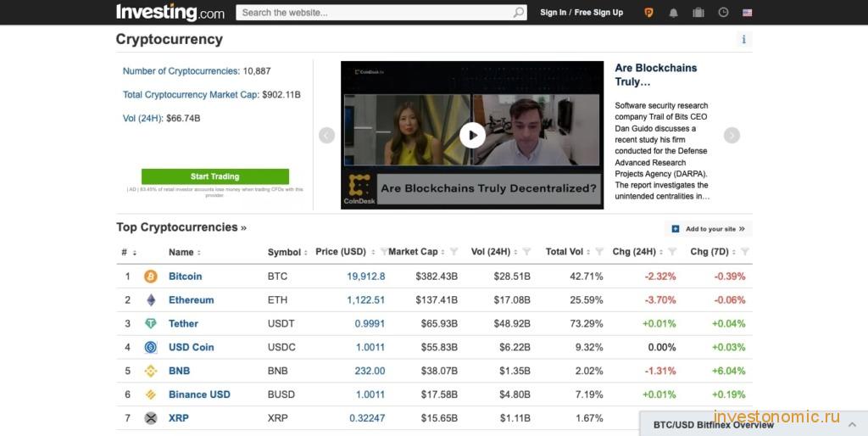Image resolution: width=868 pixels, height=436 pixels.
Task: Click Sign In link
Action: pyautogui.click(x=553, y=12)
